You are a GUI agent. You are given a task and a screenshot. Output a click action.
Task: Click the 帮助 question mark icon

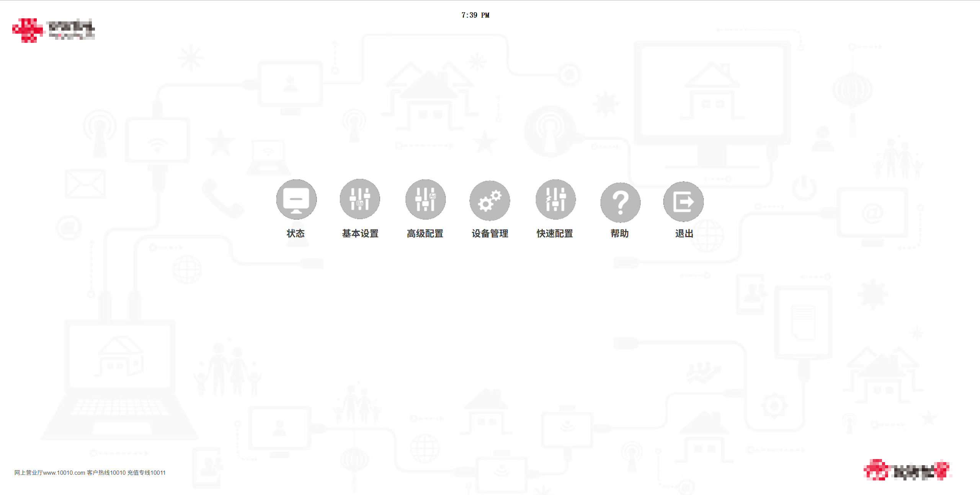coord(620,202)
